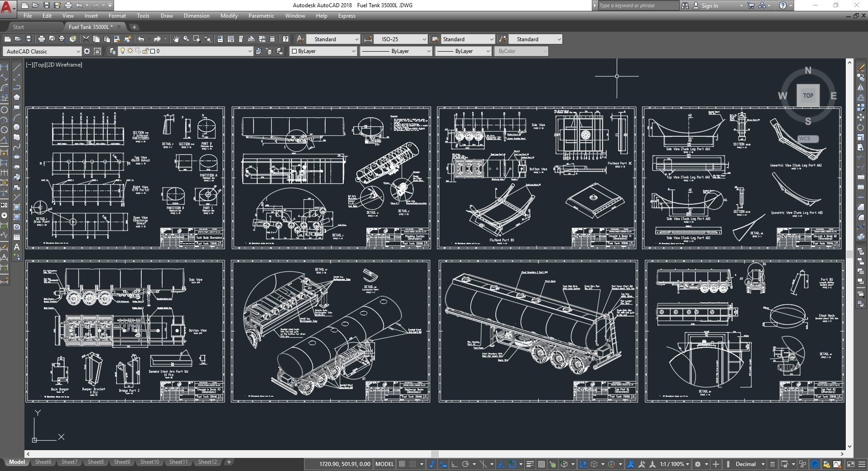Click Make Object's Layer Current icon
This screenshot has width=868, height=471.
[259, 51]
